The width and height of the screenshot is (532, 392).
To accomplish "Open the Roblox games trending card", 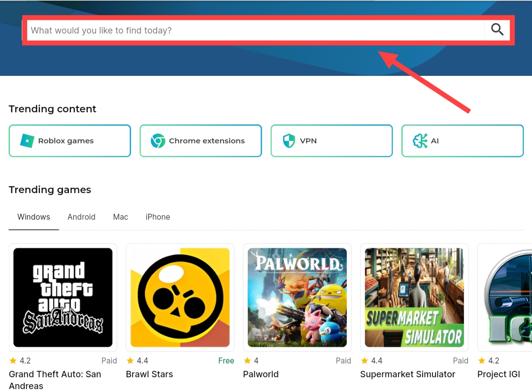I will 70,141.
